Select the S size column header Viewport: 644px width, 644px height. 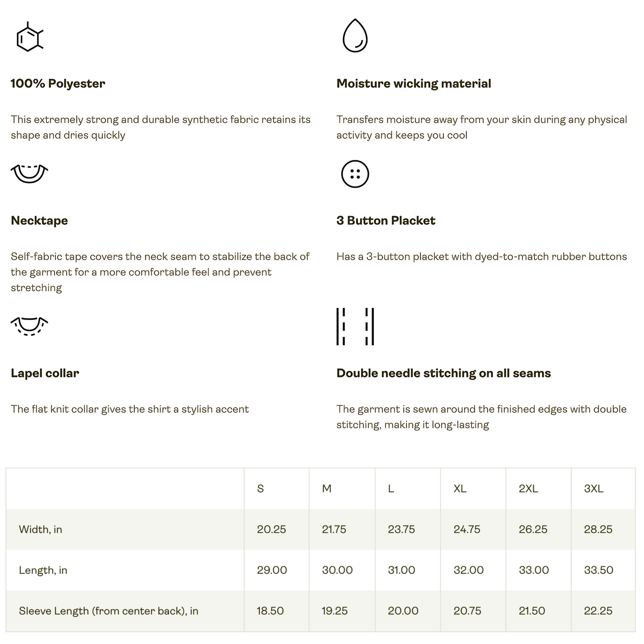261,489
